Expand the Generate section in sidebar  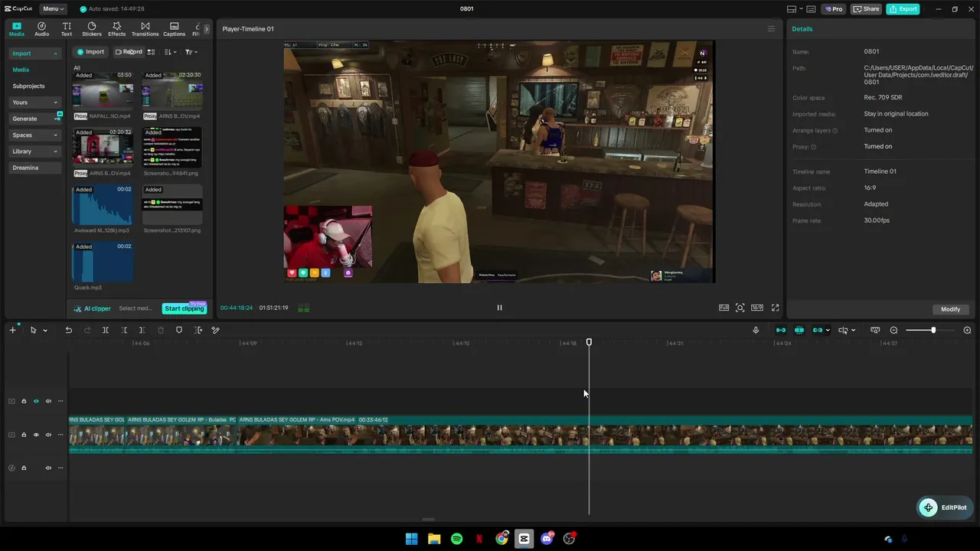55,119
